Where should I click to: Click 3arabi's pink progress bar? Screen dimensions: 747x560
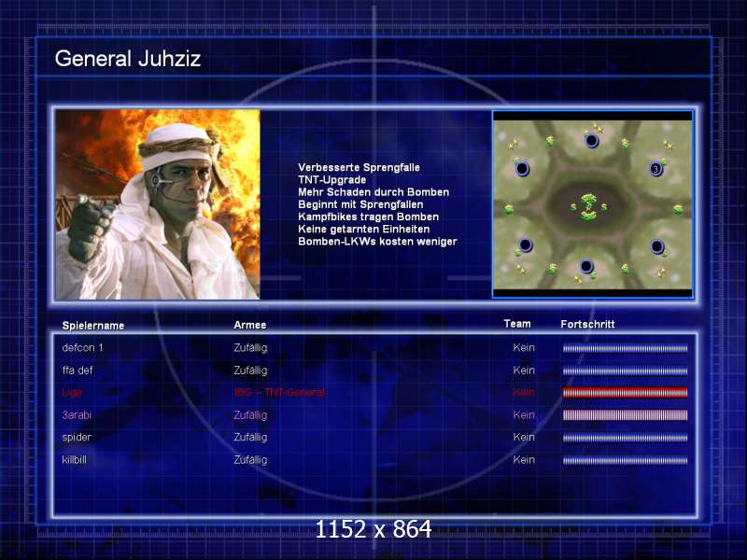(625, 415)
